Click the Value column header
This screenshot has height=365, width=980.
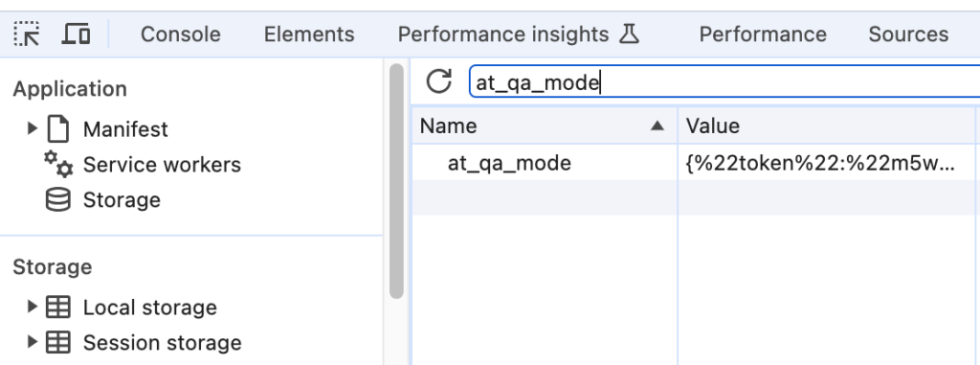coord(826,125)
